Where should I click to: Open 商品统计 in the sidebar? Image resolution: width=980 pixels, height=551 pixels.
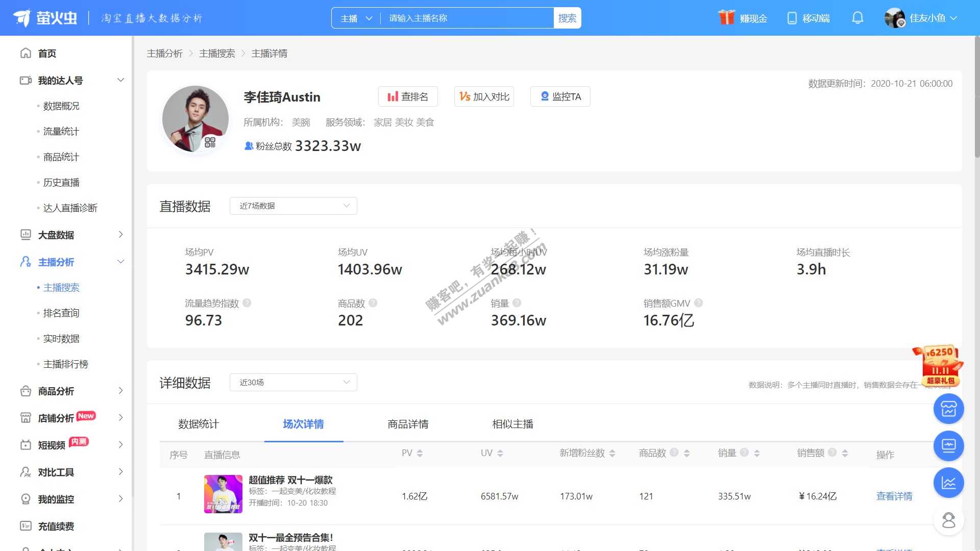point(61,157)
